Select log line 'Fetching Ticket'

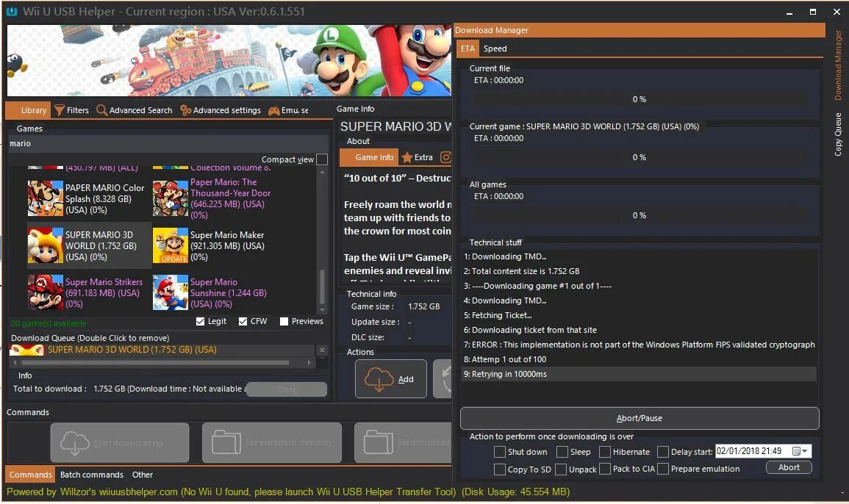639,315
